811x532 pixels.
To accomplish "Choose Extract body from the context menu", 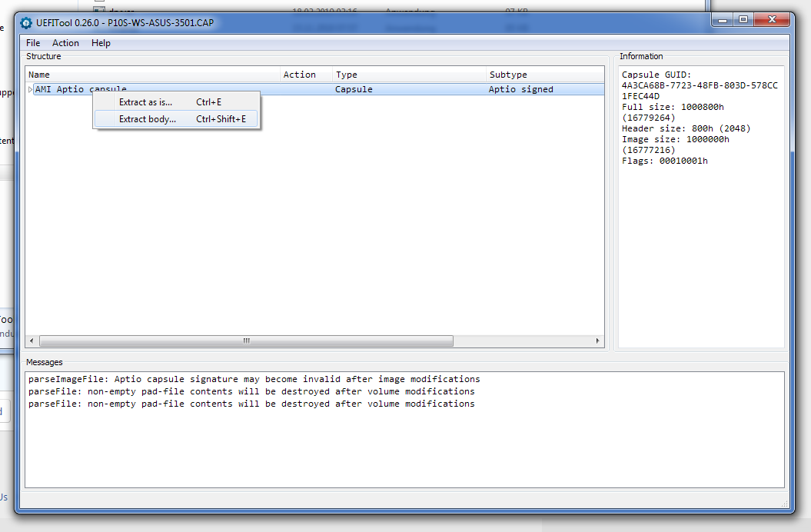I will [147, 118].
